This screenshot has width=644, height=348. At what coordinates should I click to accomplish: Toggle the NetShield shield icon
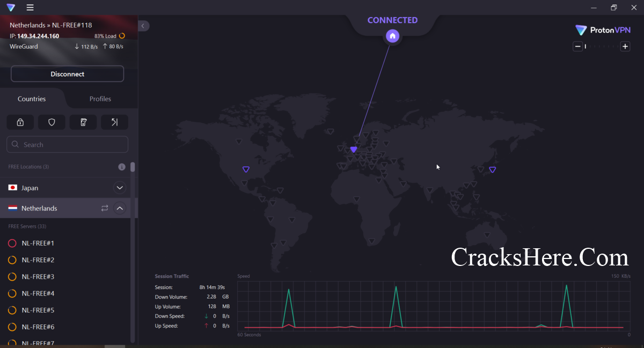52,122
